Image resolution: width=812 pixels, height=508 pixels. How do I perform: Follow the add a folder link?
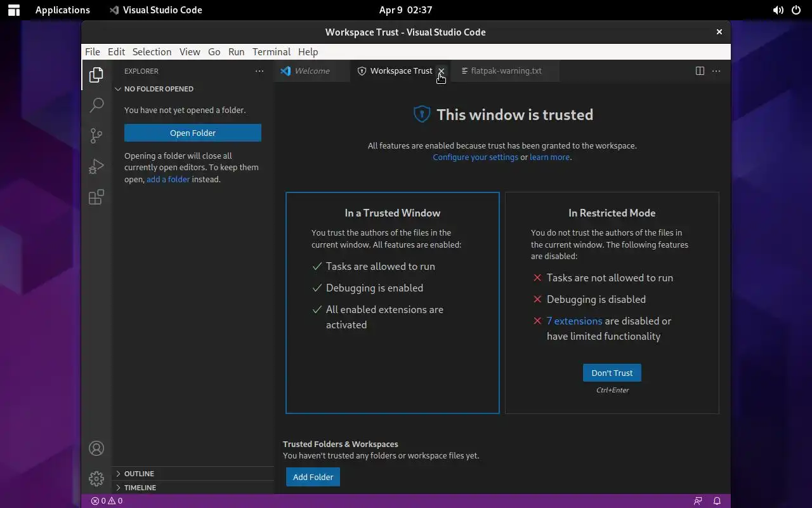pyautogui.click(x=168, y=180)
